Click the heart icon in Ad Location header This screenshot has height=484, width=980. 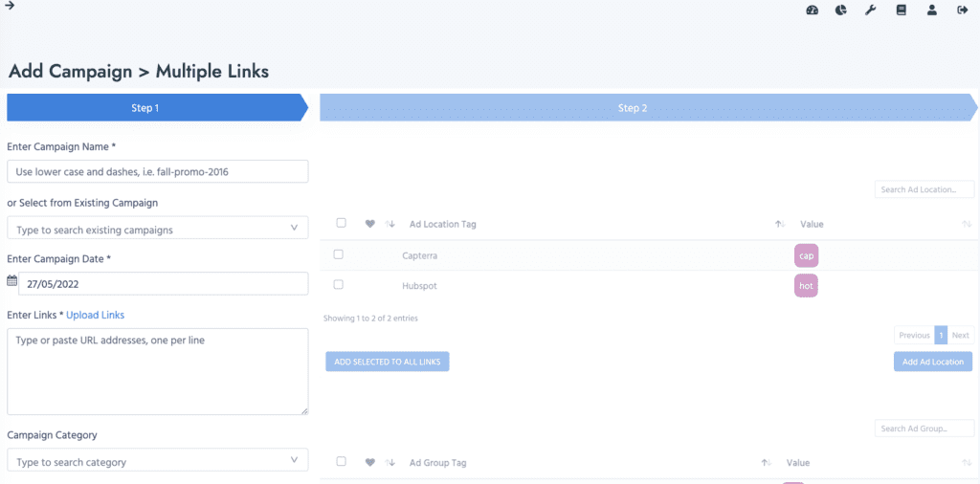370,224
